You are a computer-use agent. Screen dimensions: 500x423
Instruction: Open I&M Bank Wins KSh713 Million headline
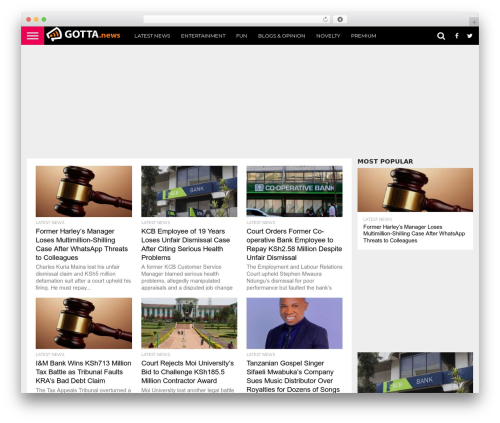pyautogui.click(x=83, y=372)
